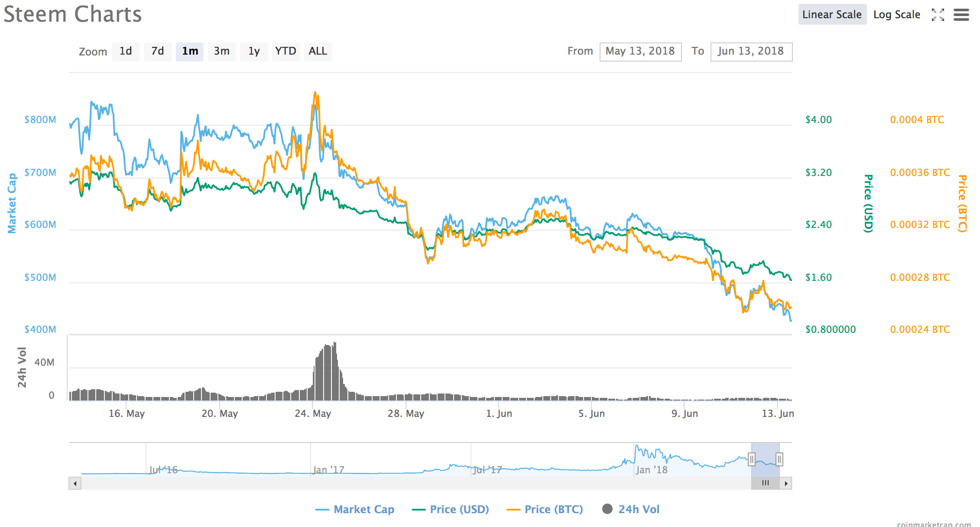Image resolution: width=980 pixels, height=527 pixels.
Task: Edit the From date field
Action: (x=640, y=52)
